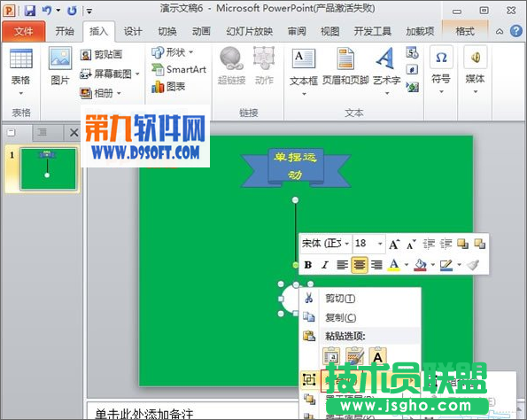The height and width of the screenshot is (420, 527).
Task: Toggle bold in mini toolbar
Action: tap(308, 265)
